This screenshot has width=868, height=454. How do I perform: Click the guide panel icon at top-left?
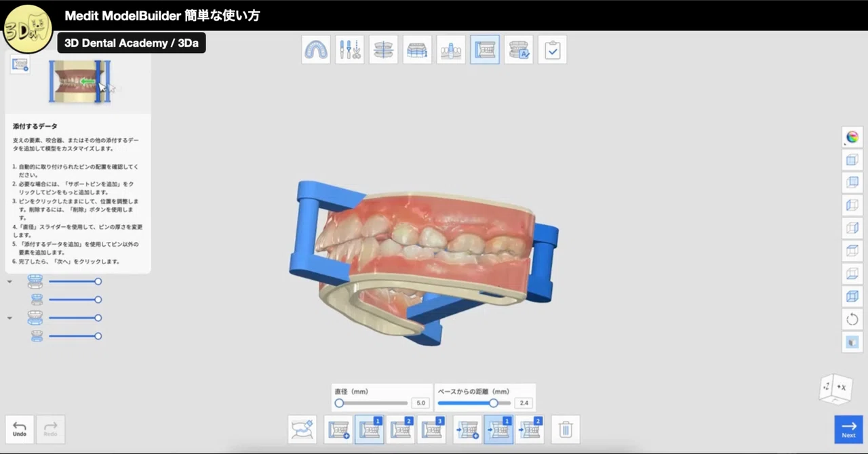pos(20,64)
